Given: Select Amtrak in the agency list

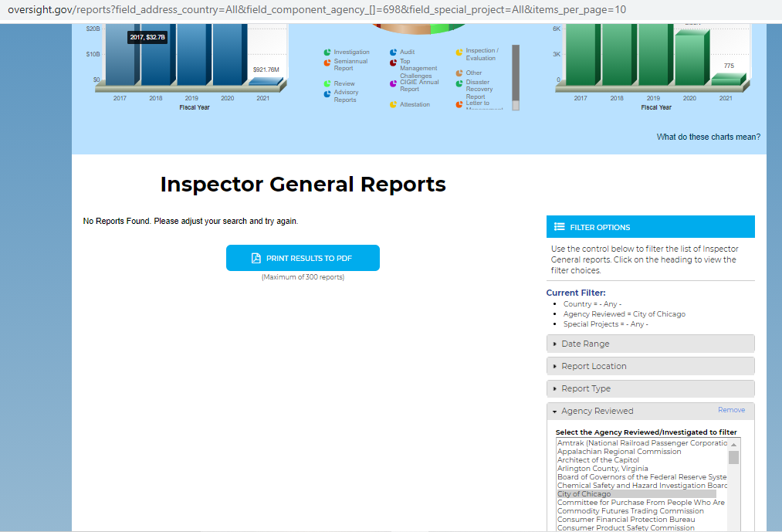Looking at the screenshot, I should click(642, 443).
